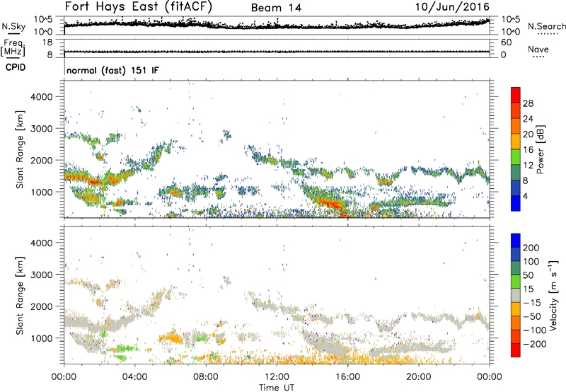Click the "2000" tick in the velocity panel
Screen dimensions: 566x392
(41, 306)
